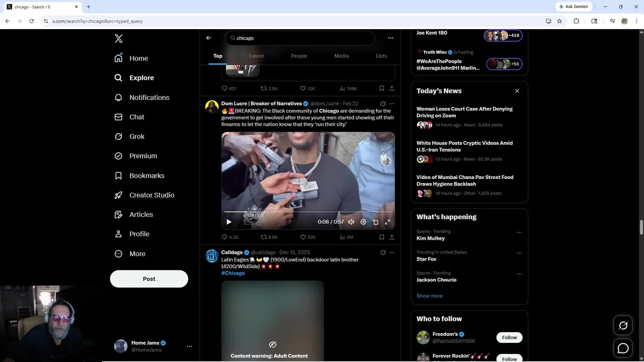Enter video fullscreen
Screen dimensions: 644x362
pyautogui.click(x=387, y=222)
